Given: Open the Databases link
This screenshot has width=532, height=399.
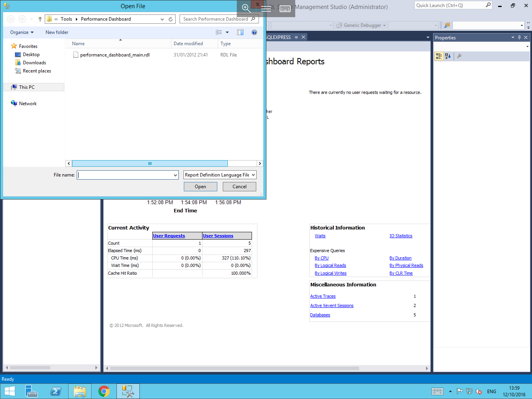Looking at the screenshot, I should point(320,315).
